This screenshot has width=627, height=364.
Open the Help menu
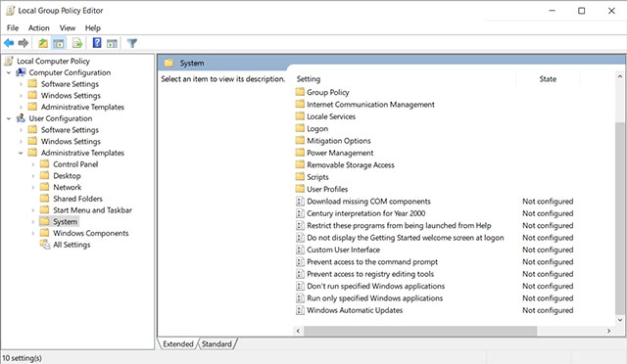(92, 28)
